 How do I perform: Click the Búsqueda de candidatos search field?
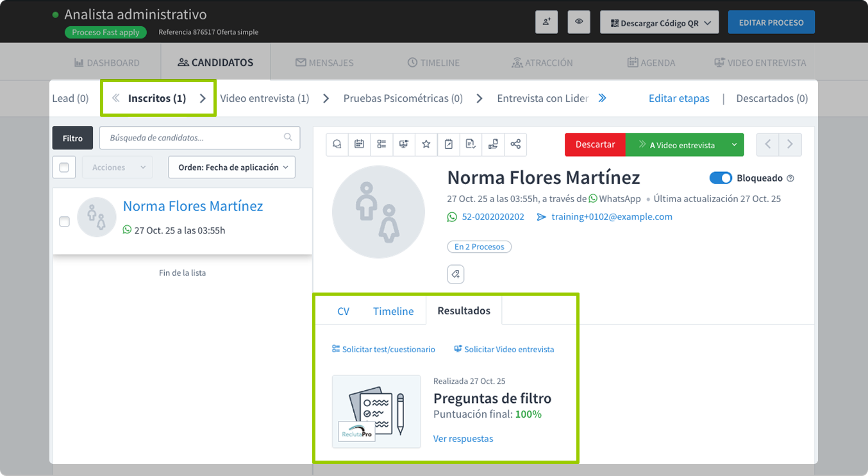click(x=192, y=137)
